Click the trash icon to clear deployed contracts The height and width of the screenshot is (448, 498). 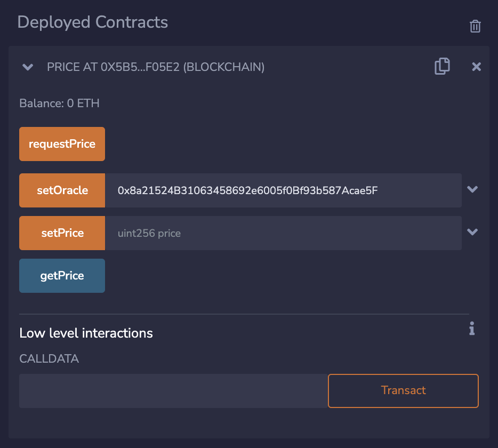click(475, 26)
